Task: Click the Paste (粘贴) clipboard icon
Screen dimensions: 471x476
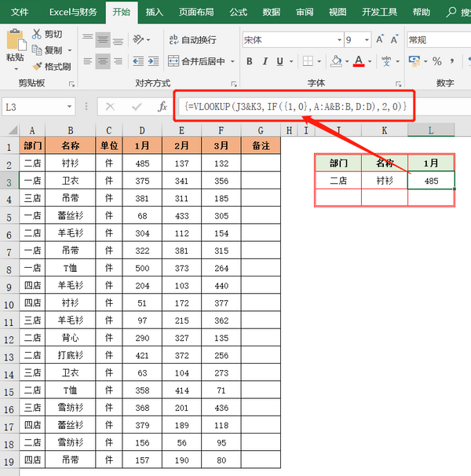Action: click(16, 40)
